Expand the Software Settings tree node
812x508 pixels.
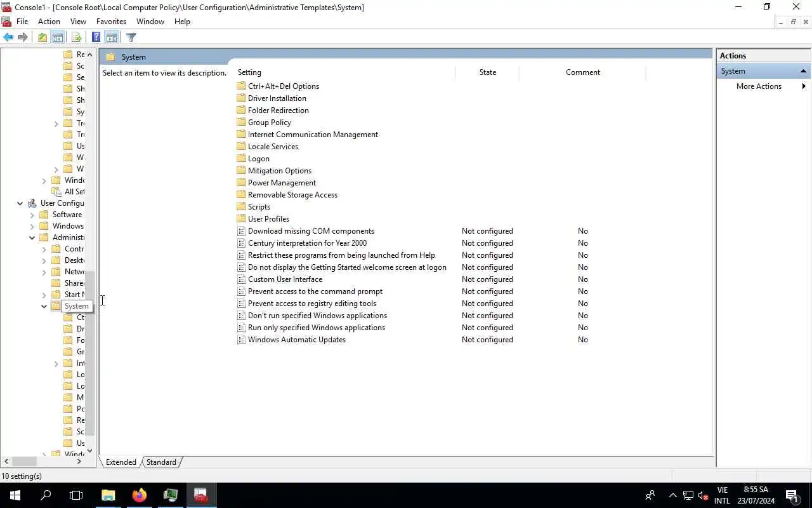coord(32,215)
